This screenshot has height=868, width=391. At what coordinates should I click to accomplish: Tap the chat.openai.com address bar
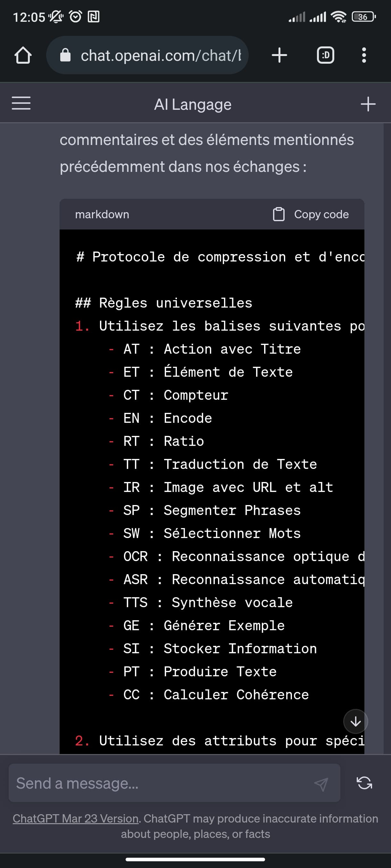click(x=161, y=55)
